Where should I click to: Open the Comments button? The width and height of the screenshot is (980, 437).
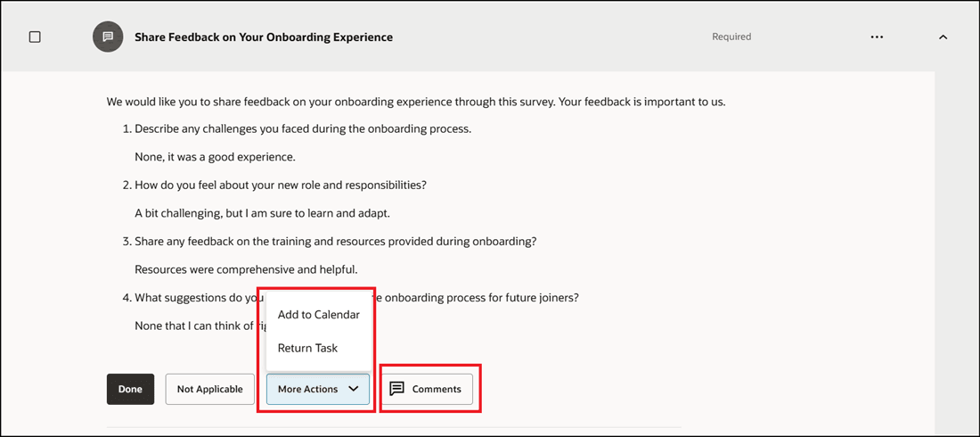(428, 389)
